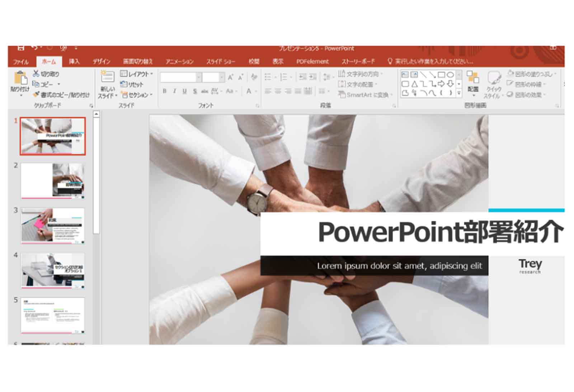Viewport: 574px width, 392px height.
Task: Select the Format Painter brush icon
Action: (x=36, y=95)
